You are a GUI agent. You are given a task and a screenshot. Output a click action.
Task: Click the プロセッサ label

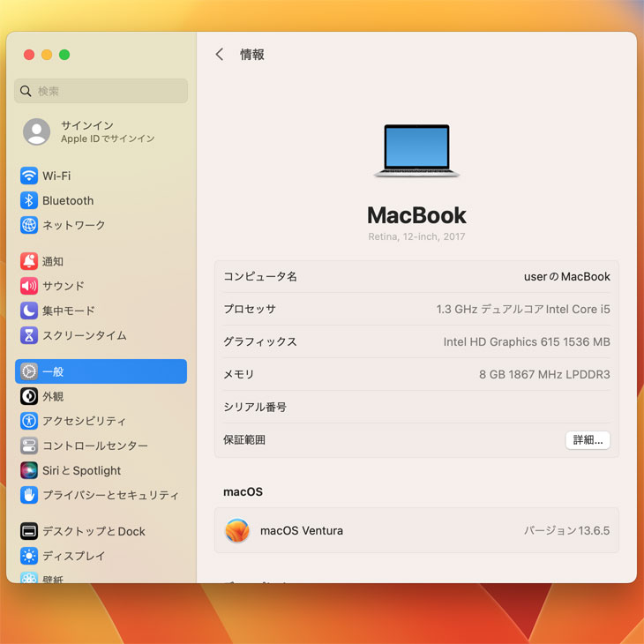[x=250, y=309]
